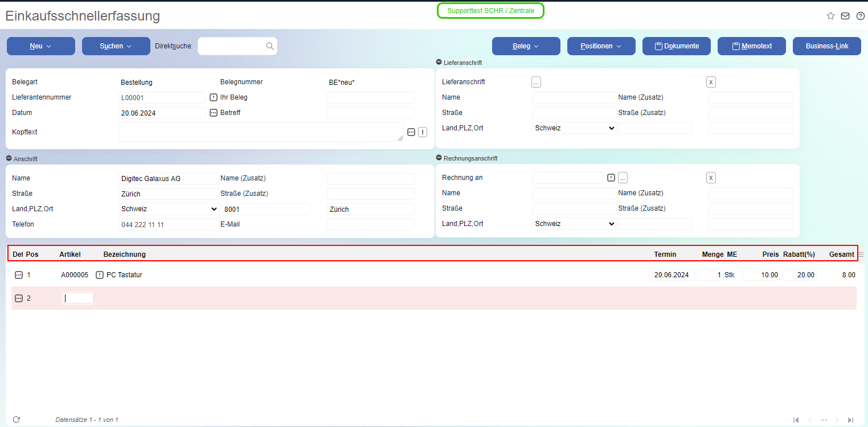This screenshot has width=868, height=427.
Task: Open the Anschrift country dropdown showing Schweiz
Action: [169, 209]
